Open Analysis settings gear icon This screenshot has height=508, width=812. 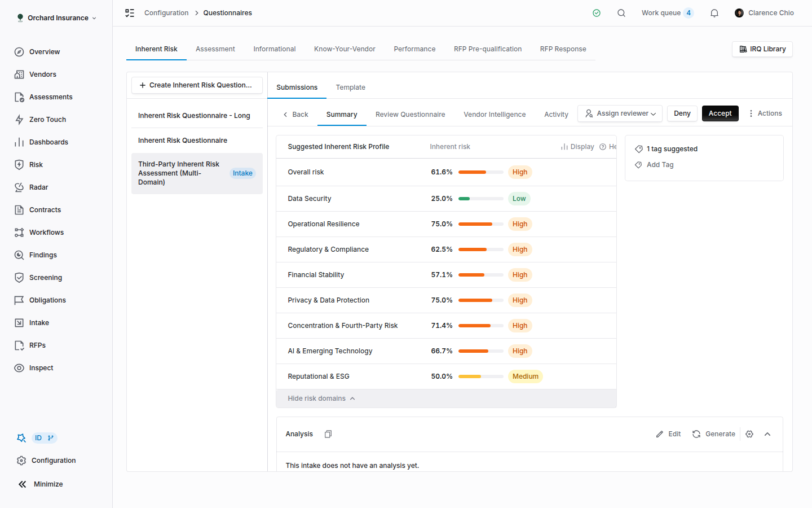pyautogui.click(x=749, y=434)
